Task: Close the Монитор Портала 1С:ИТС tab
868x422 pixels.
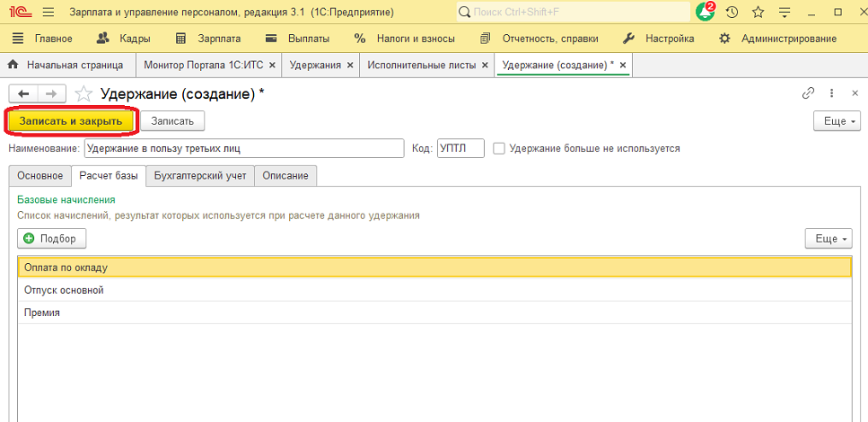Action: (272, 65)
